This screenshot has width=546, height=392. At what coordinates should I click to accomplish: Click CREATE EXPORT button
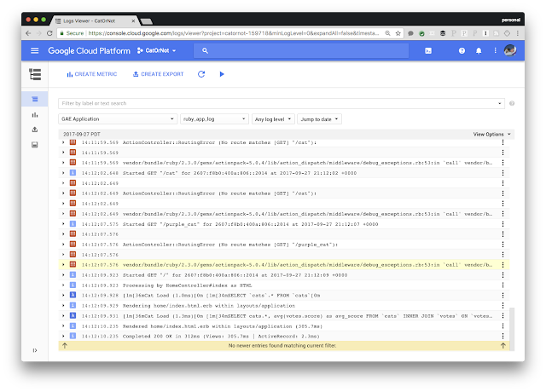click(x=158, y=74)
